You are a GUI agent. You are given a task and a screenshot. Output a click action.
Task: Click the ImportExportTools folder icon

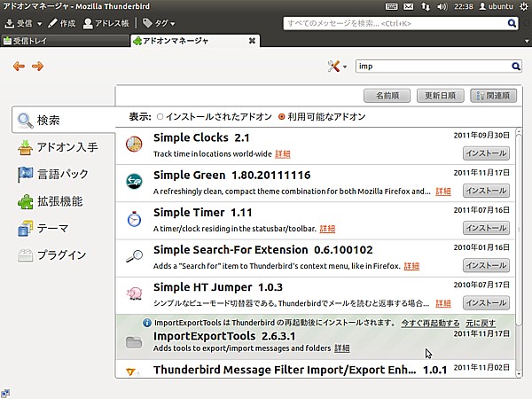[134, 342]
